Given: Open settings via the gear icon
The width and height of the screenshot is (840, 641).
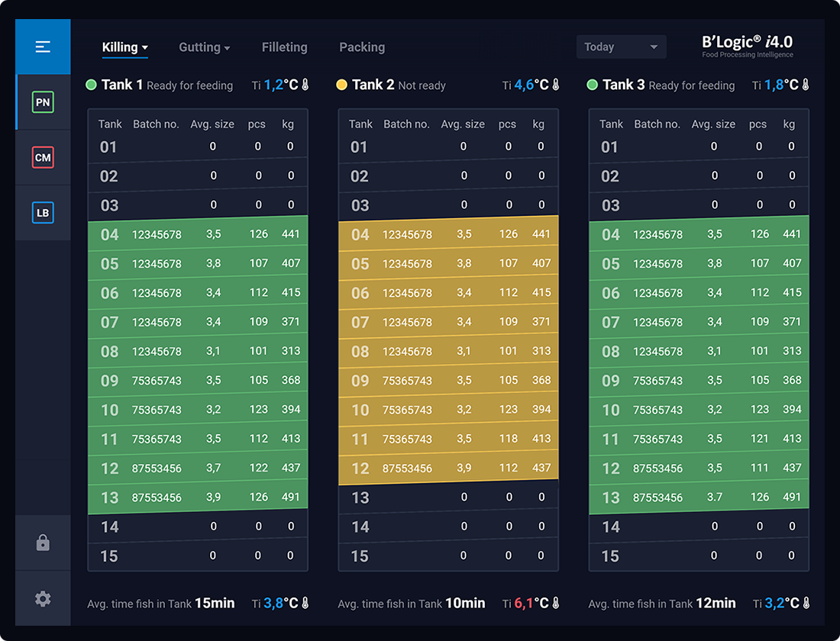Looking at the screenshot, I should coord(43,598).
